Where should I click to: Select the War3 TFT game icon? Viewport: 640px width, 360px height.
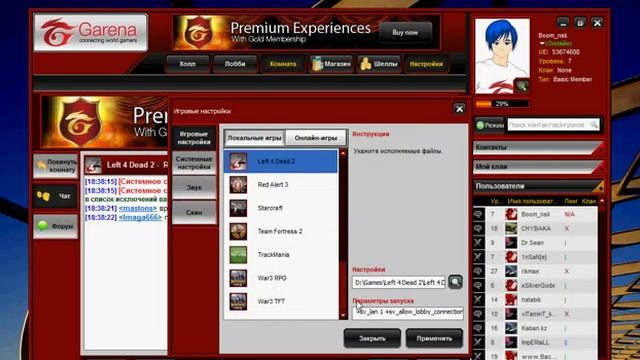238,301
